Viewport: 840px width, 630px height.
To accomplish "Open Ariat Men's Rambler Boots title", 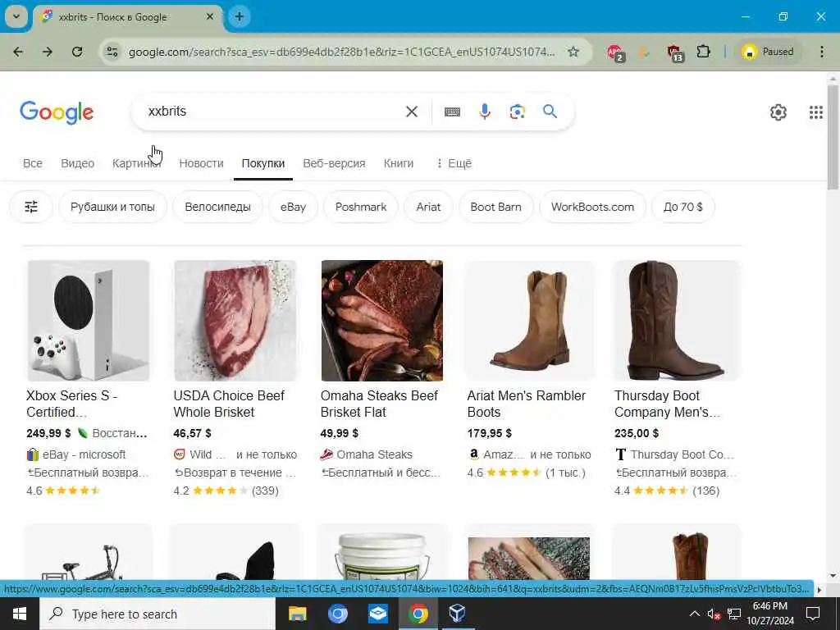I will coord(527,404).
